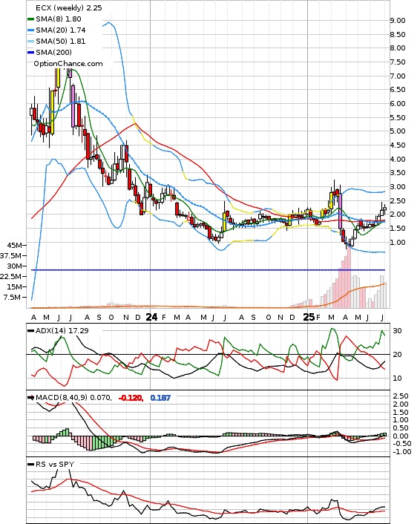This screenshot has height=524, width=420.
Task: Select the 24 year marker on time axis
Action: (x=151, y=317)
